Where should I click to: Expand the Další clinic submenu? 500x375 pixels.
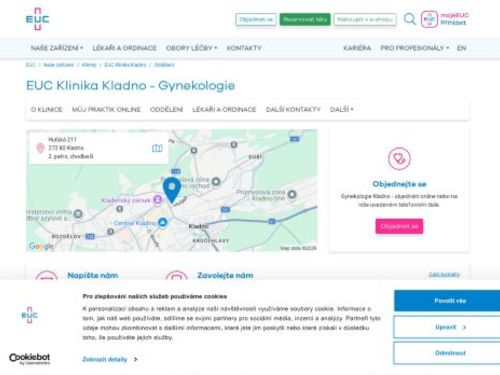pos(341,109)
